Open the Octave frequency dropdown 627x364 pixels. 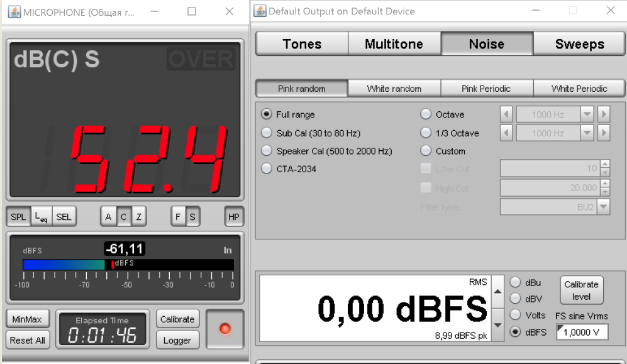[587, 115]
